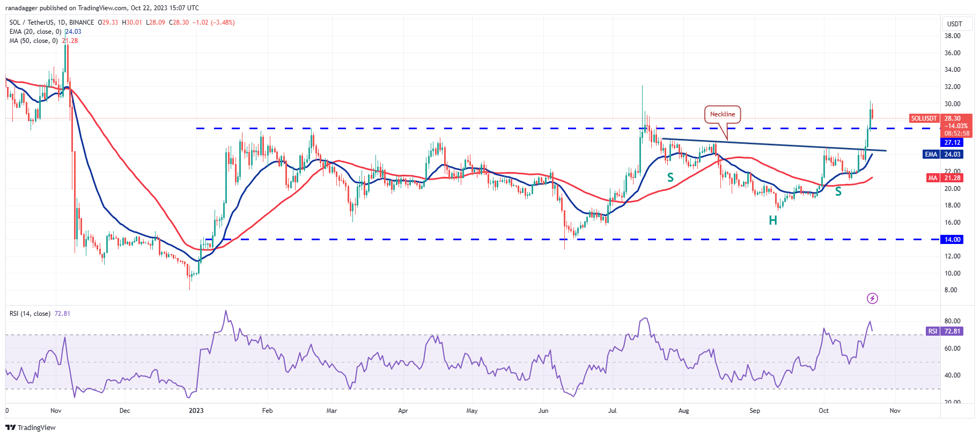Open the USDT currency selector
This screenshot has height=437, width=980.
coord(954,24)
